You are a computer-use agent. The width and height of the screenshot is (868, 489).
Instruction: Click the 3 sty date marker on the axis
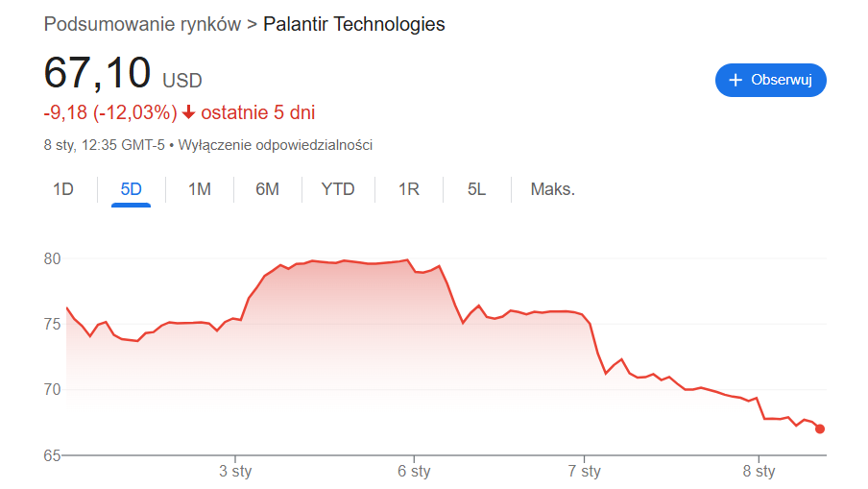coord(234,471)
